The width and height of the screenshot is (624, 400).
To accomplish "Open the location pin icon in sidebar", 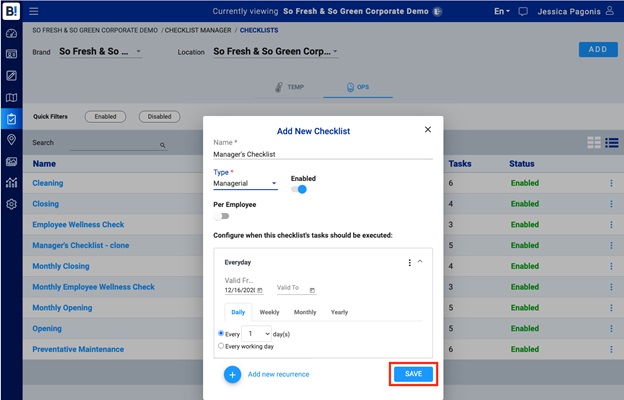I will click(12, 140).
